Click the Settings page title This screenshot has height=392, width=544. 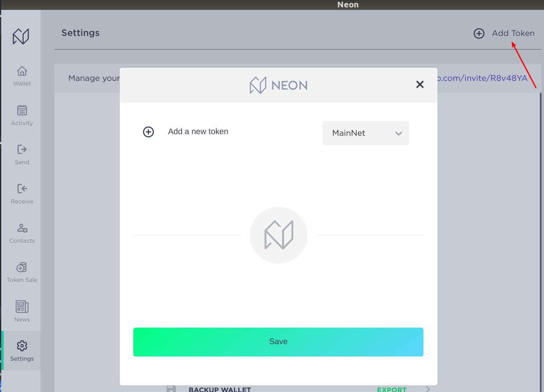[x=80, y=33]
